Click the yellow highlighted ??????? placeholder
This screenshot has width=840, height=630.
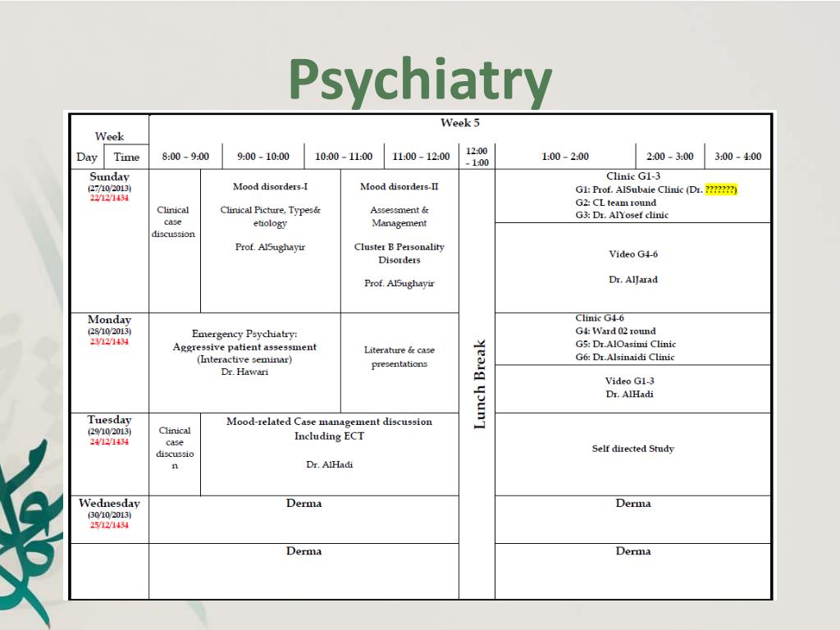point(721,189)
